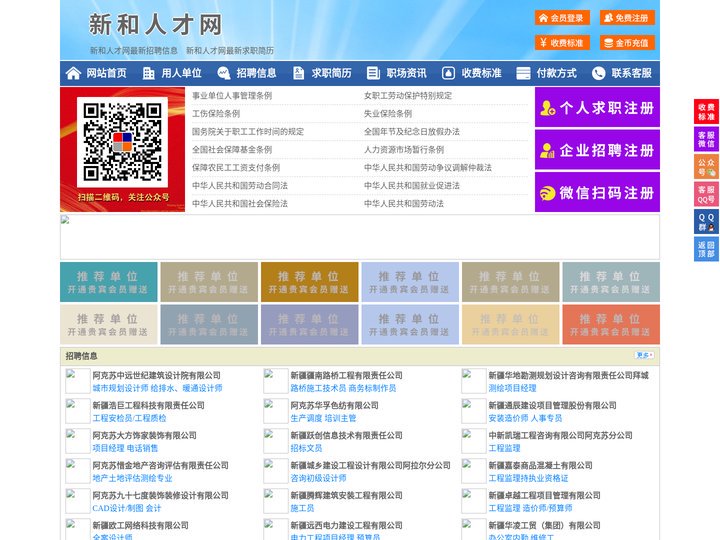Open 中华人民共和国劳动争议调解仲裁法 link
This screenshot has height=540, width=720.
coord(428,167)
